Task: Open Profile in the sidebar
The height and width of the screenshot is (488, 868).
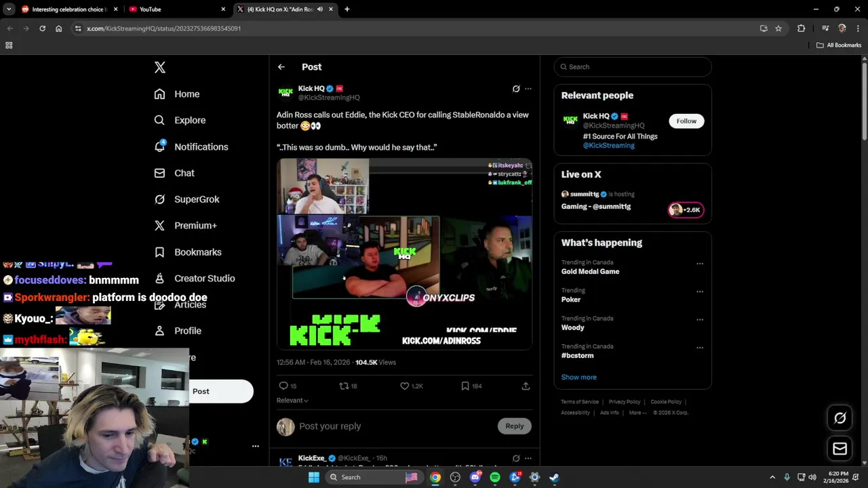Action: click(x=178, y=331)
